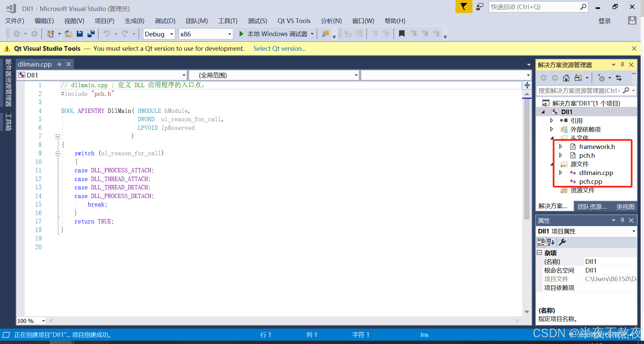644x344 pixels.
Task: Click the Save All toolbar icon
Action: (91, 33)
